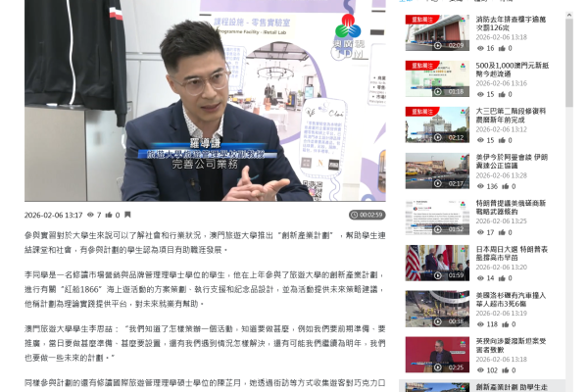Click the article timestamp '2026-02-06 13:17'
The width and height of the screenshot is (588, 392).
[x=53, y=215]
